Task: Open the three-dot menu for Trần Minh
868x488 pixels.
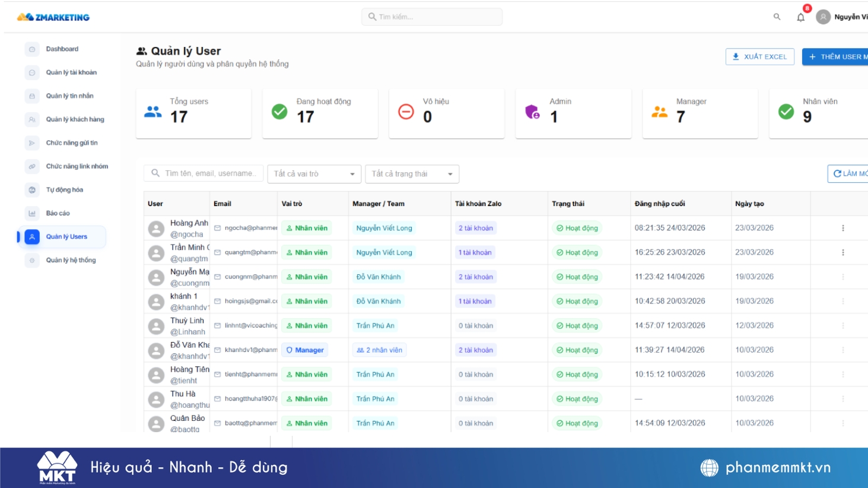Action: tap(842, 252)
